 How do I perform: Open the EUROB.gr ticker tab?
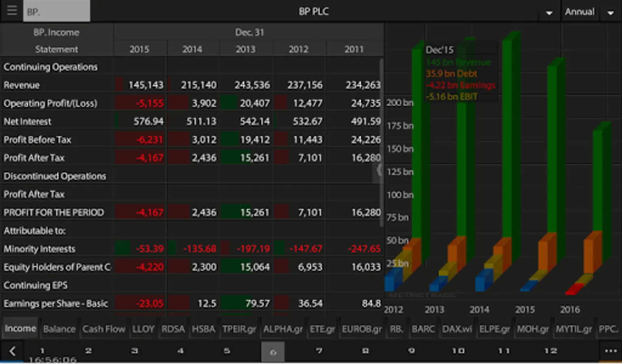coord(362,329)
